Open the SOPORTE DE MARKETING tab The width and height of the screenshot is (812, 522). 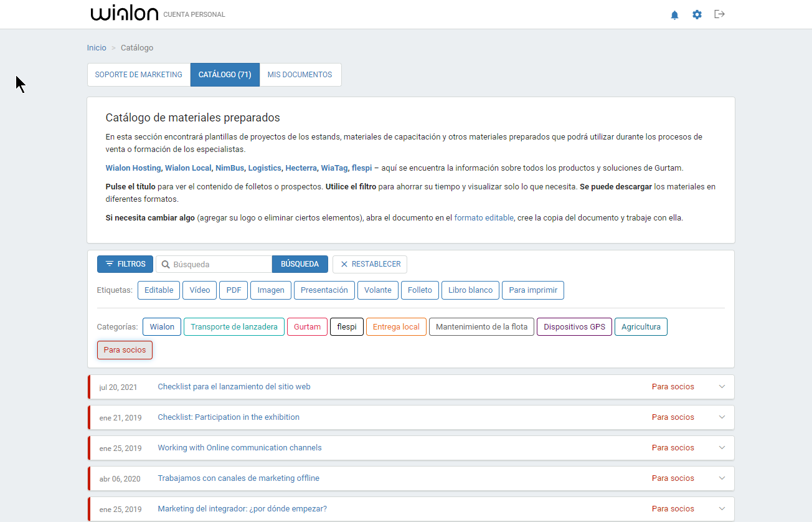[138, 74]
